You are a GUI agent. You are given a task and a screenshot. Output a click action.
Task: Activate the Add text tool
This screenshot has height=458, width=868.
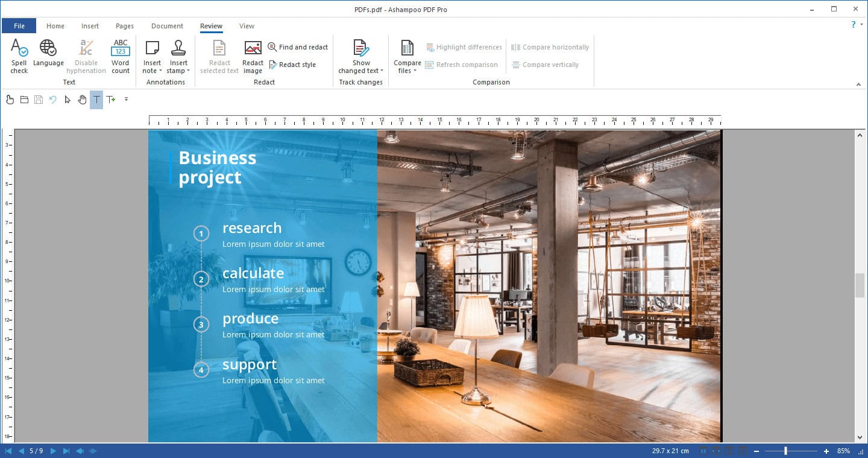[x=111, y=100]
